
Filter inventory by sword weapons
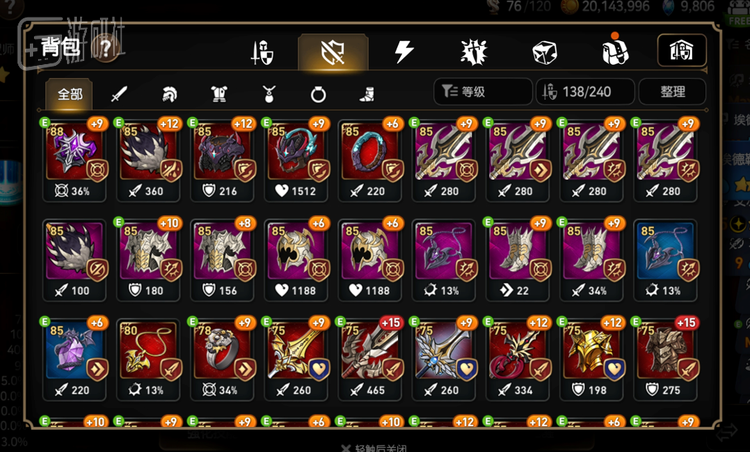[x=119, y=94]
